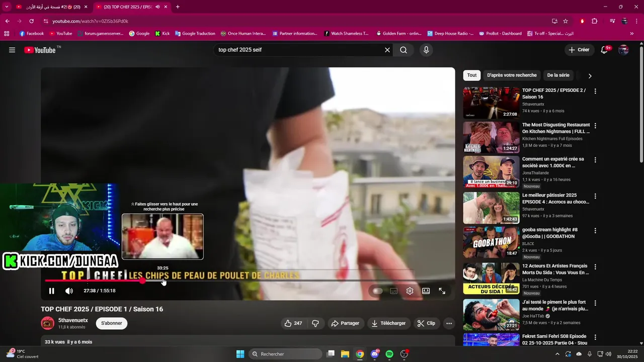Show more filter chips with arrow
The width and height of the screenshot is (644, 362).
click(x=590, y=76)
